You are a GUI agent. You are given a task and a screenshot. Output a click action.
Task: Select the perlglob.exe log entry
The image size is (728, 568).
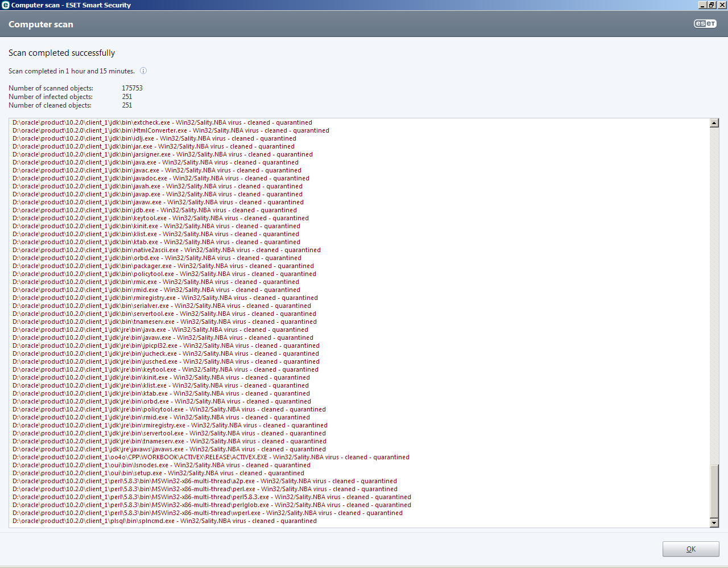(x=212, y=505)
